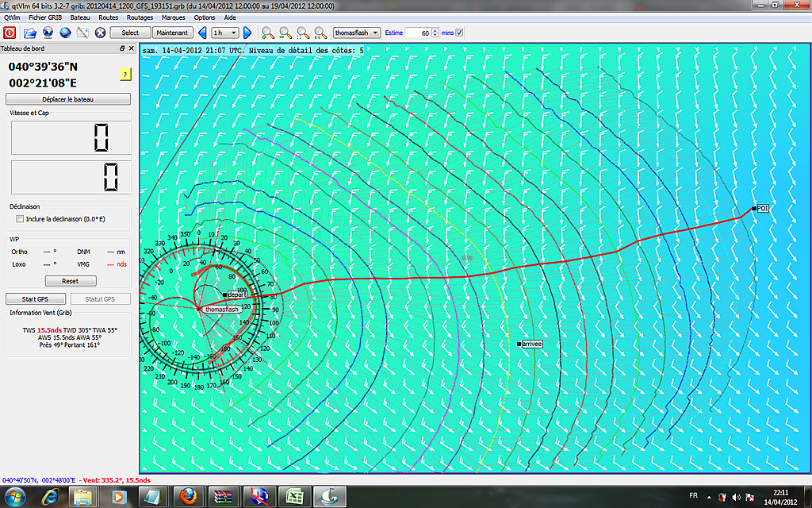Open the Aide menu
This screenshot has height=508, width=812.
[229, 17]
